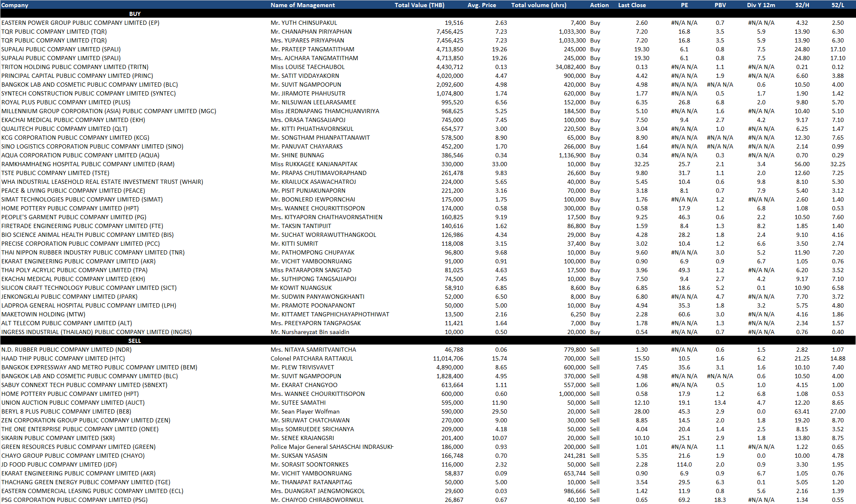This screenshot has height=504, width=856.
Task: Click the Company column header
Action: [x=15, y=5]
